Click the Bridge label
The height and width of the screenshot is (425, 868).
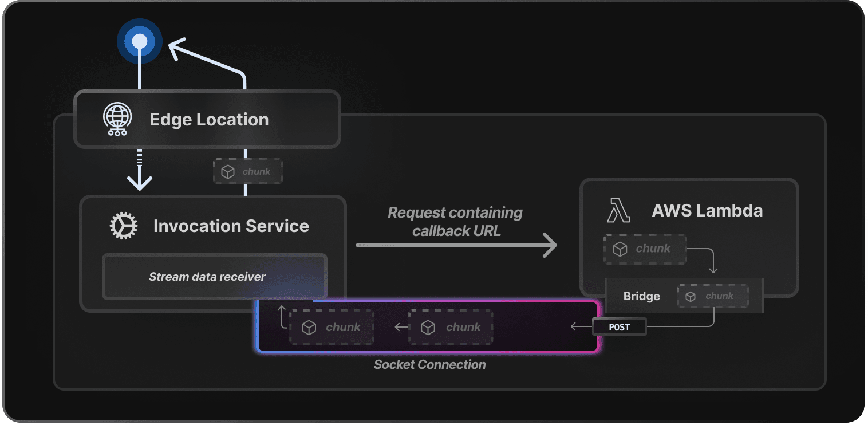tap(641, 296)
